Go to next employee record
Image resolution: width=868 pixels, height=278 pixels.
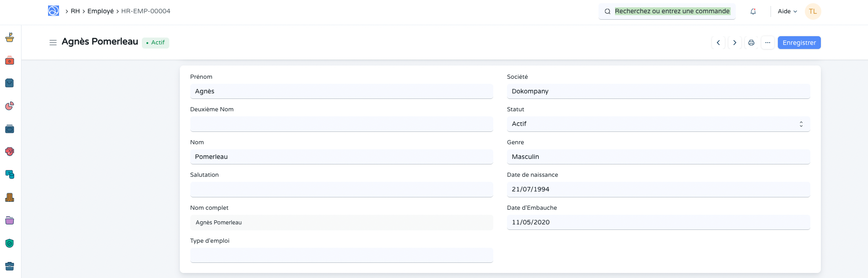[734, 43]
